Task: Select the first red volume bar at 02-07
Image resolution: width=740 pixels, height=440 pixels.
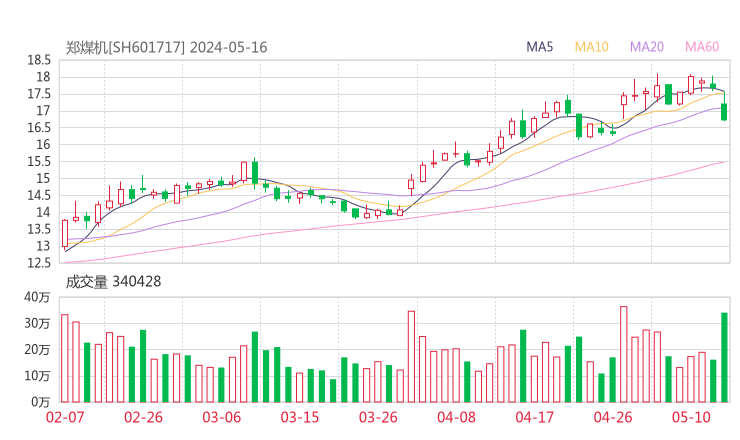Action: click(65, 358)
